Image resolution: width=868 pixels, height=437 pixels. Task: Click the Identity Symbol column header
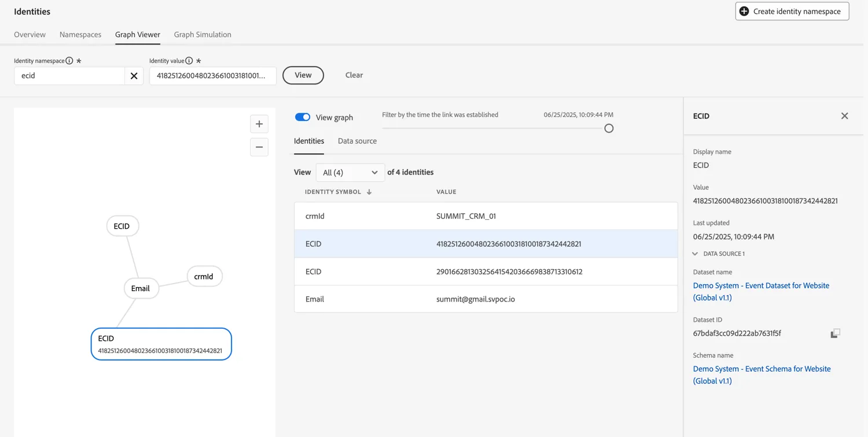coord(333,192)
